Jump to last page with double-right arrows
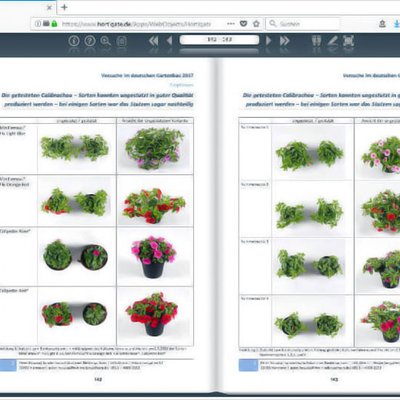 [284, 41]
